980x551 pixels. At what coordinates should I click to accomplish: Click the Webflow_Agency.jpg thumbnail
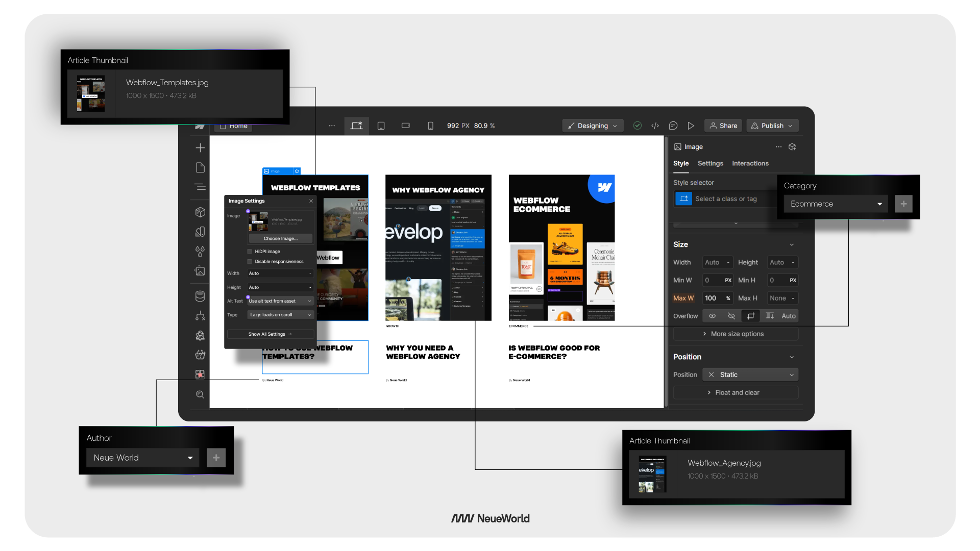652,474
